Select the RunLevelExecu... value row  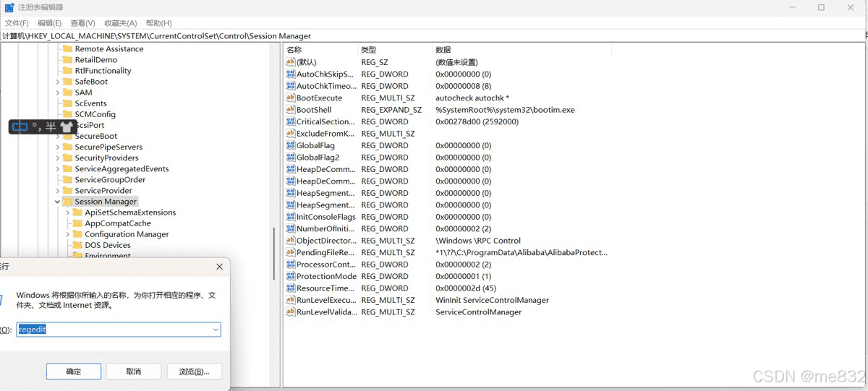point(448,300)
